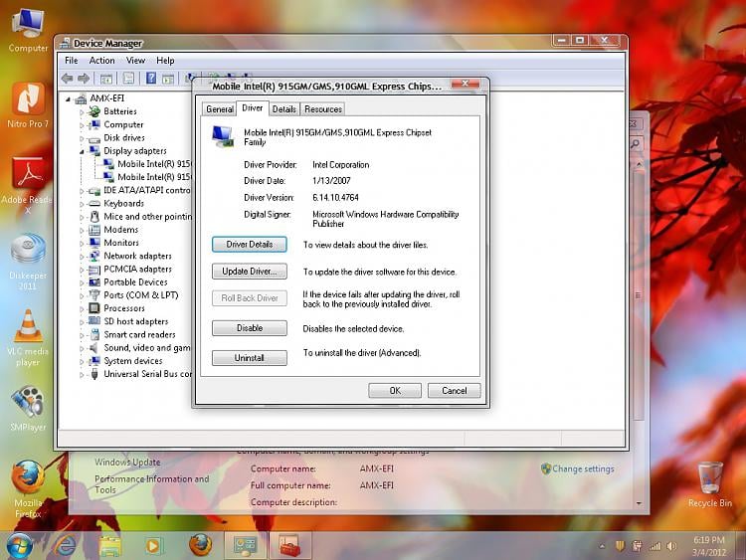The height and width of the screenshot is (560, 746).
Task: Open the File menu
Action: (72, 61)
